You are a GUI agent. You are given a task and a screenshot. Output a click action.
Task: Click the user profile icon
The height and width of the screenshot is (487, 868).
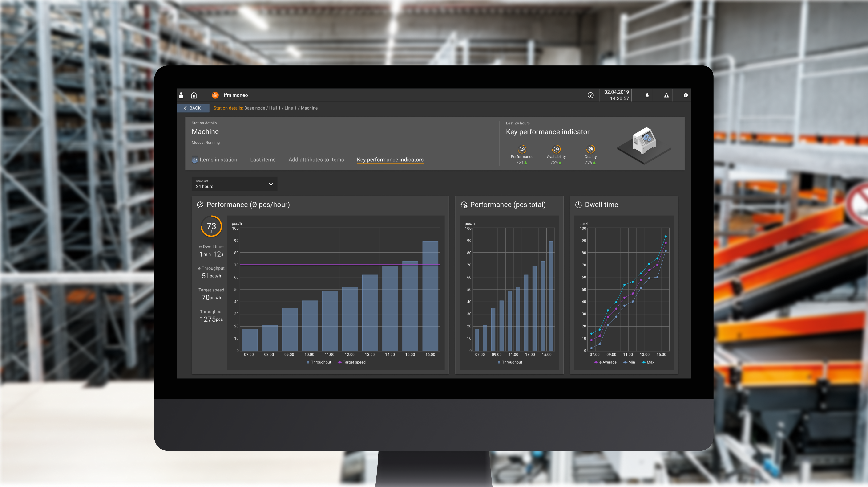pyautogui.click(x=181, y=95)
